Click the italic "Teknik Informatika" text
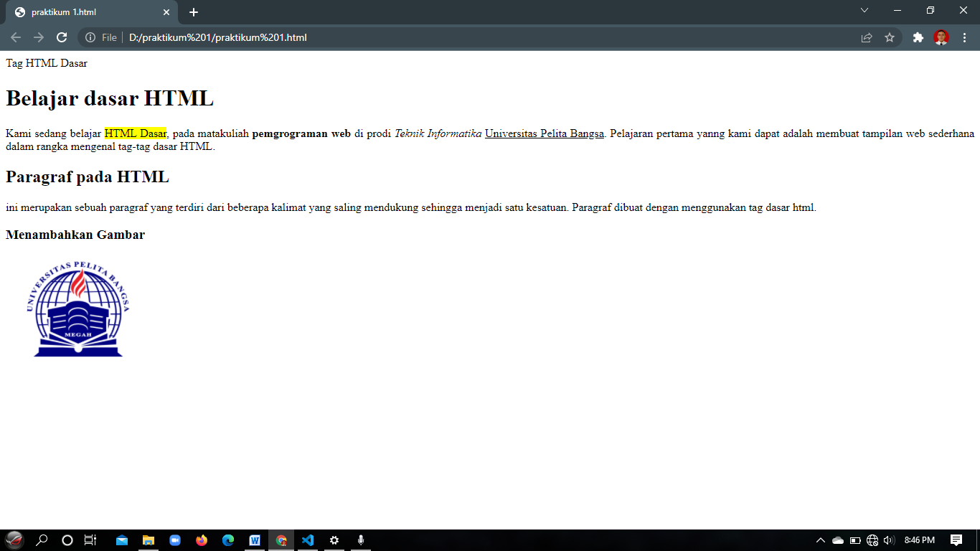Image resolution: width=980 pixels, height=551 pixels. pos(438,133)
